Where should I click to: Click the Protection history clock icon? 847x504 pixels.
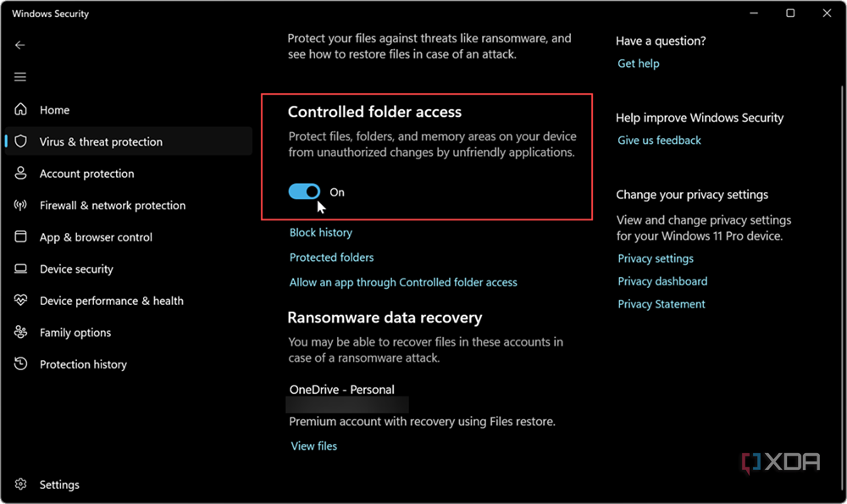[x=21, y=364]
